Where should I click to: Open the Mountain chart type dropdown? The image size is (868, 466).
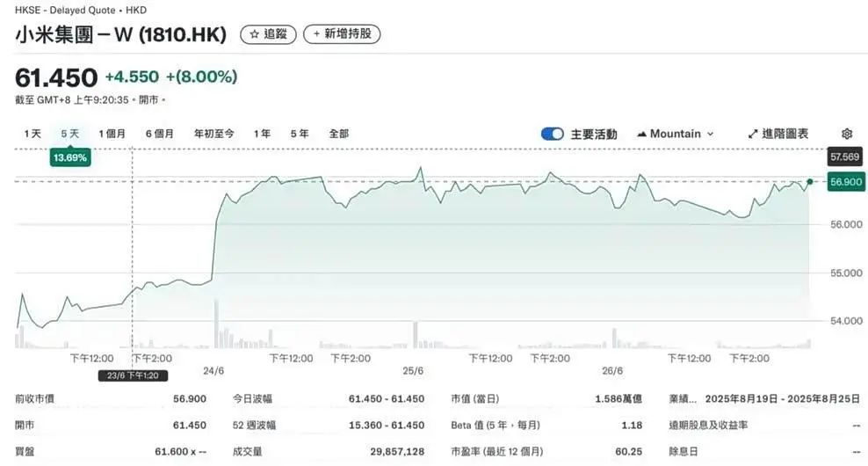[676, 135]
